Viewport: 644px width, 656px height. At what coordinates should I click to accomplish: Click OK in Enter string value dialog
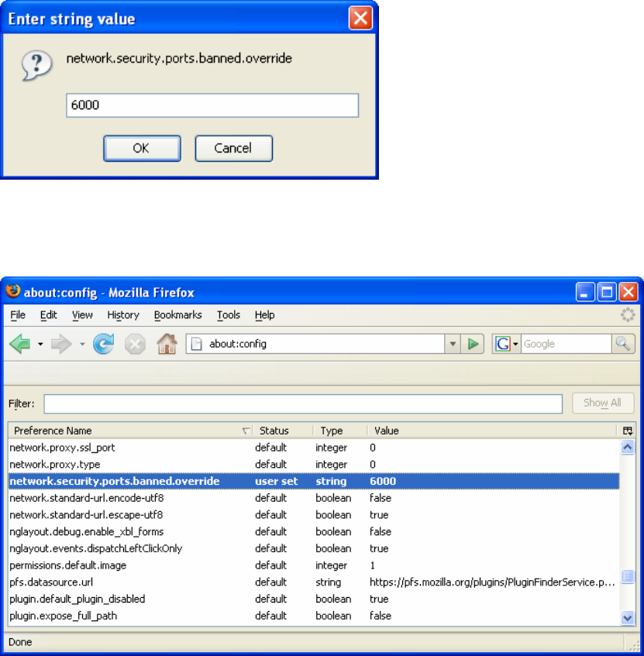[142, 148]
